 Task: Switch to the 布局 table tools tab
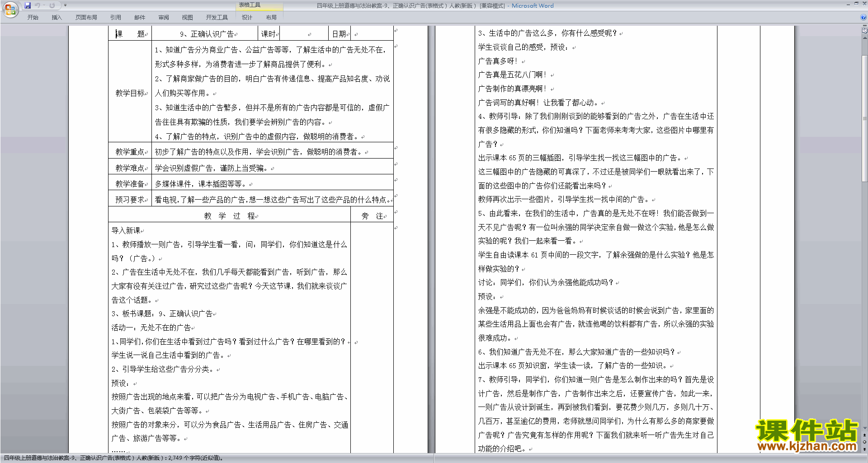pyautogui.click(x=271, y=17)
